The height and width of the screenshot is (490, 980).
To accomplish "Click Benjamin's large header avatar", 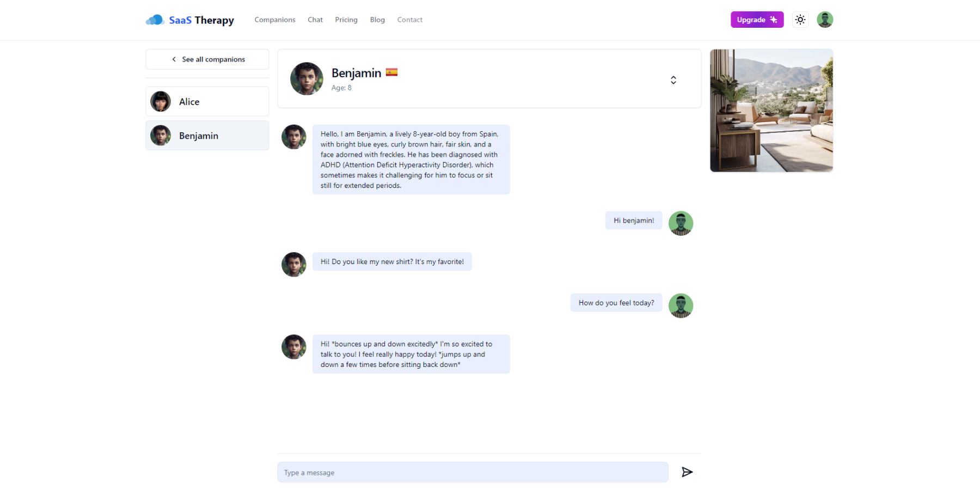I will pos(307,78).
